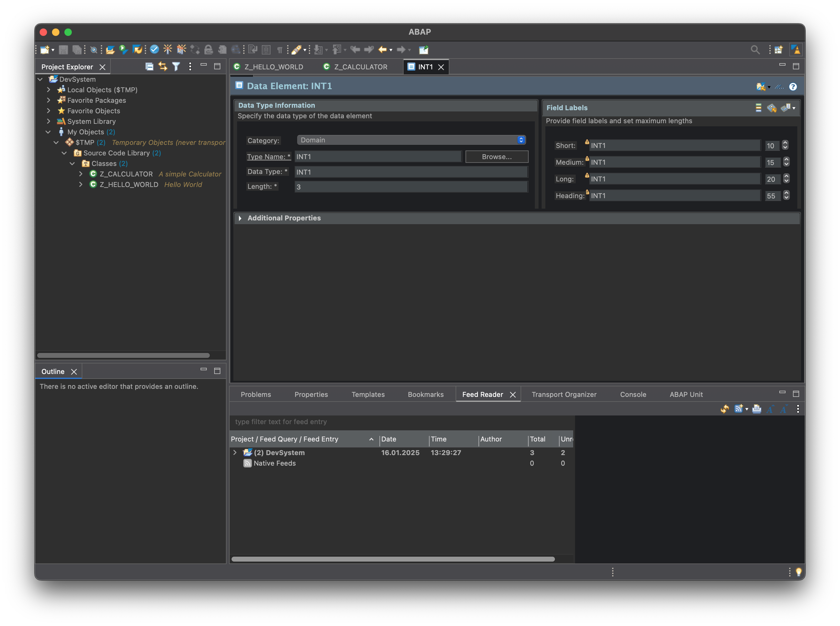Click the Type Name link label
840x626 pixels.
pos(269,157)
